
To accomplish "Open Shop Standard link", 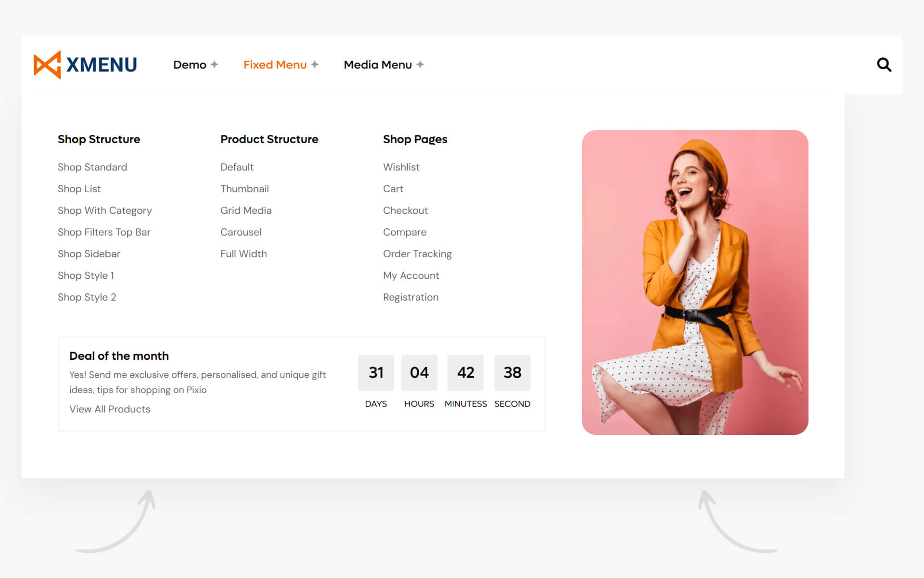I will [x=92, y=167].
